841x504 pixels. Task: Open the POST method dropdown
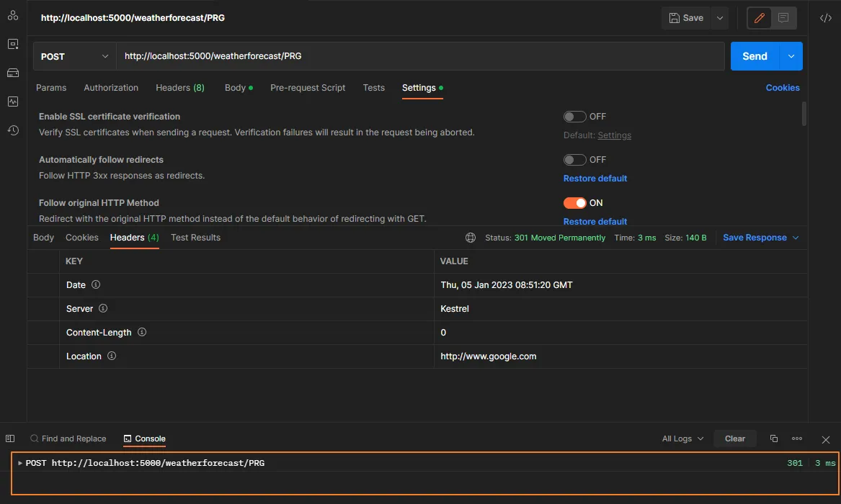point(74,55)
